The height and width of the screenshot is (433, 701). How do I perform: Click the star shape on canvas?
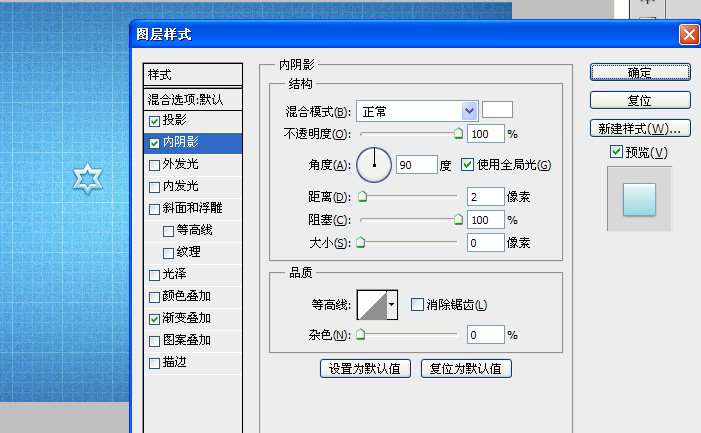pos(88,178)
